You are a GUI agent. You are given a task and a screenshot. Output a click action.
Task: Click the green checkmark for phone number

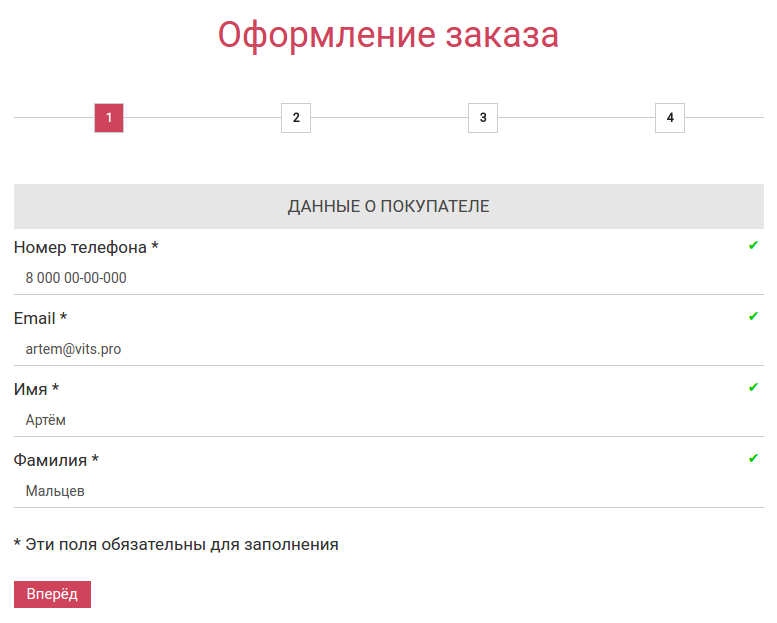[753, 246]
